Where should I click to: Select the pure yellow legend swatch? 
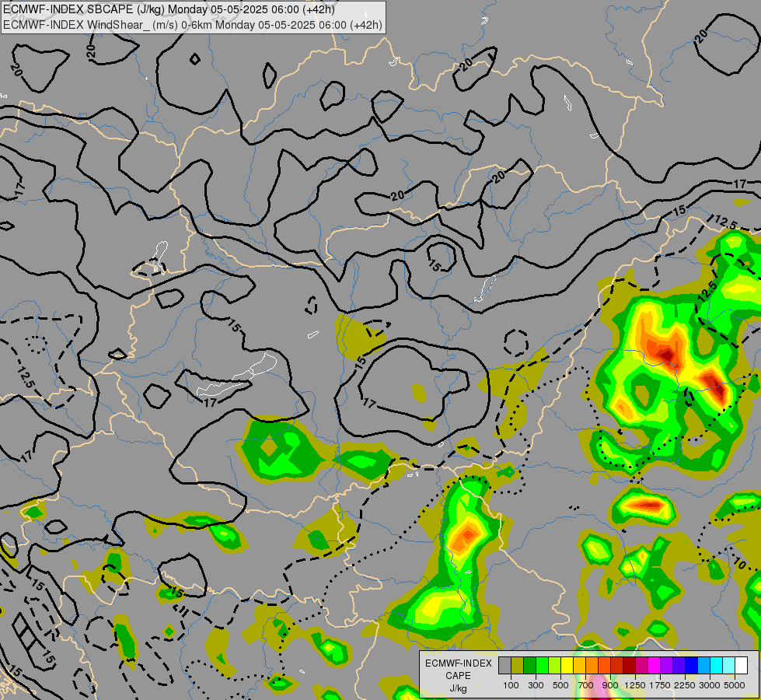(567, 665)
